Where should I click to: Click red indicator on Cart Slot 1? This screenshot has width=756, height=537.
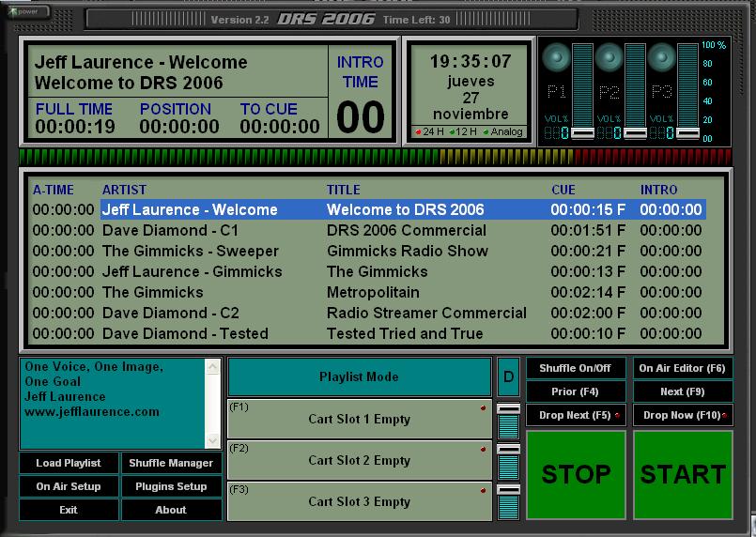[x=483, y=408]
